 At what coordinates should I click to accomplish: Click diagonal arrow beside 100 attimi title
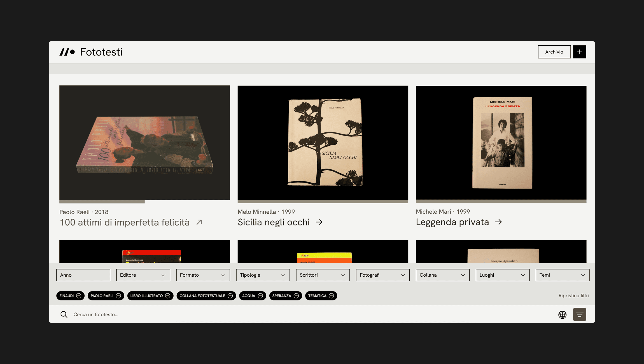(199, 222)
